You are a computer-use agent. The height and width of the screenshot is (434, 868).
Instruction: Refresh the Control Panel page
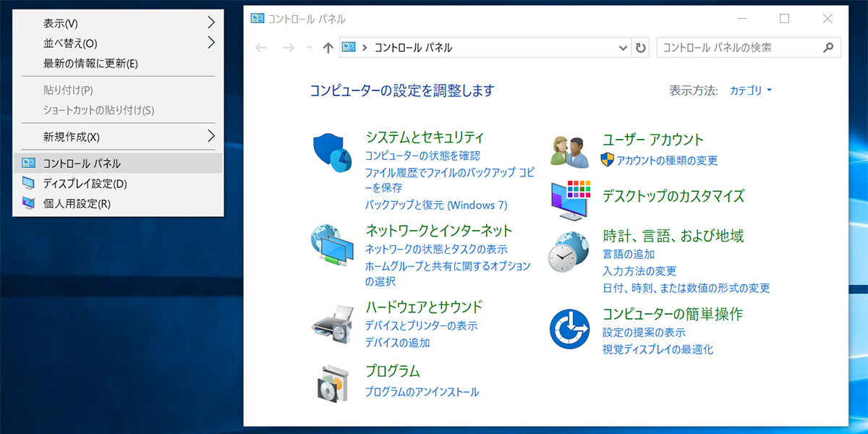pyautogui.click(x=640, y=47)
